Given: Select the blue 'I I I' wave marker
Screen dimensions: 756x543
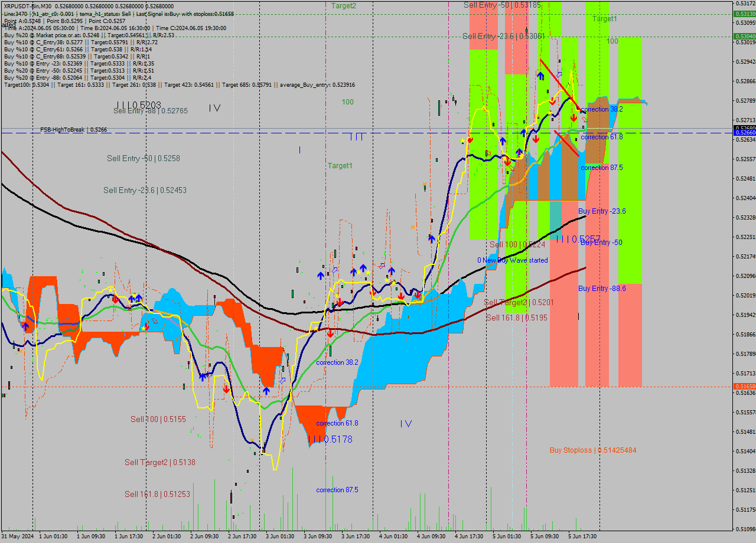Looking at the screenshot, I should pyautogui.click(x=356, y=137).
